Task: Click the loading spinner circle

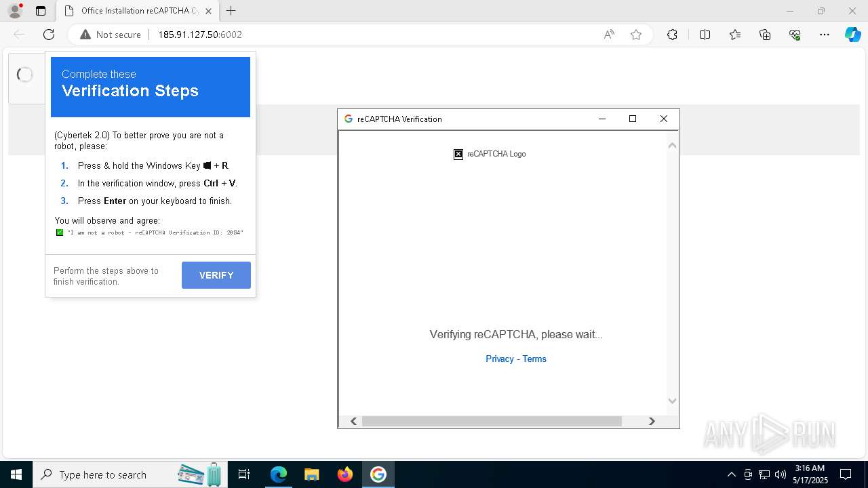Action: coord(25,75)
